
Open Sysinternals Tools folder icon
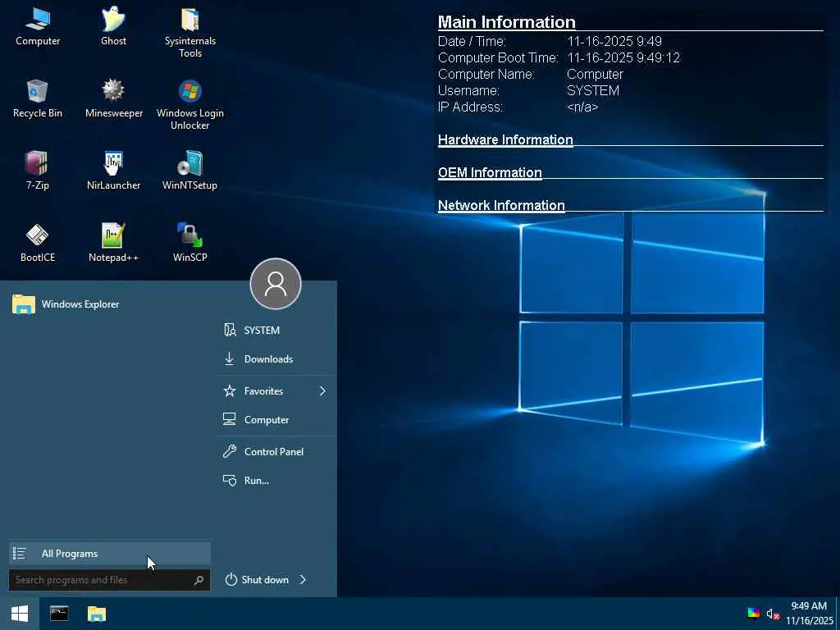coord(190,32)
